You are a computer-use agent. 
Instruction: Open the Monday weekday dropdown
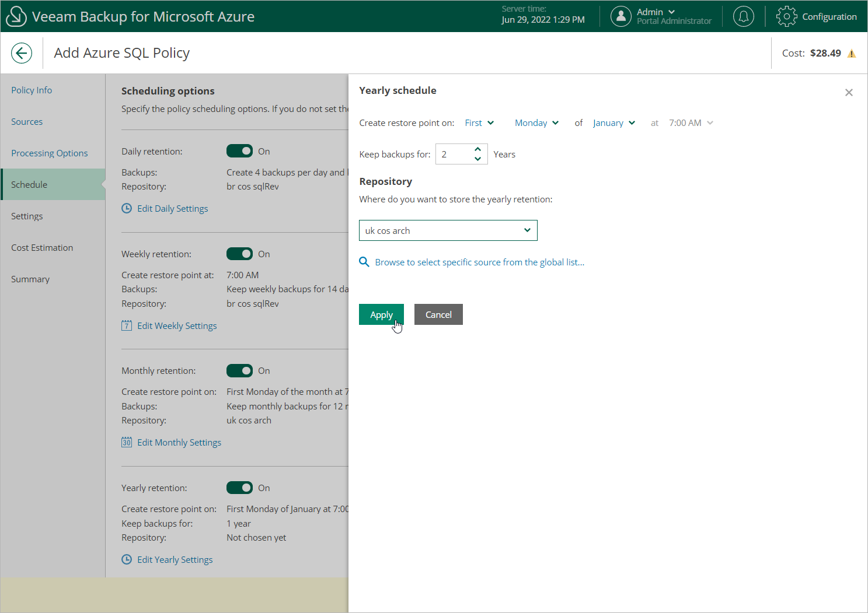point(537,122)
